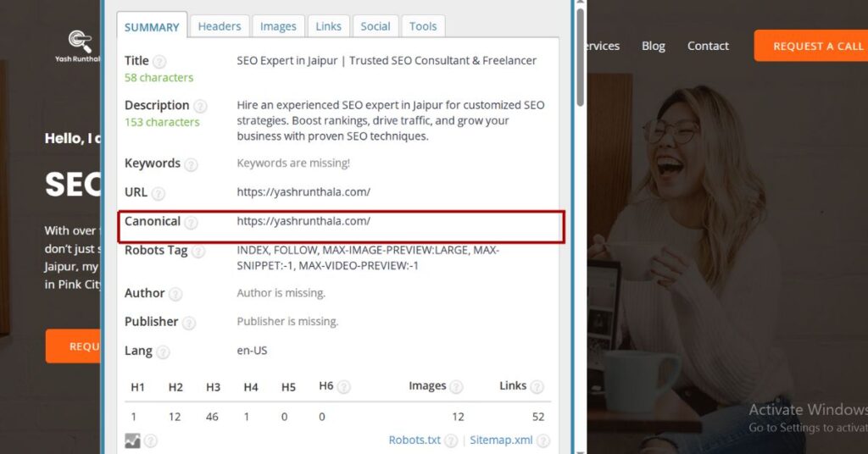Click the 'Author is missing.' message
The image size is (868, 454).
281,293
